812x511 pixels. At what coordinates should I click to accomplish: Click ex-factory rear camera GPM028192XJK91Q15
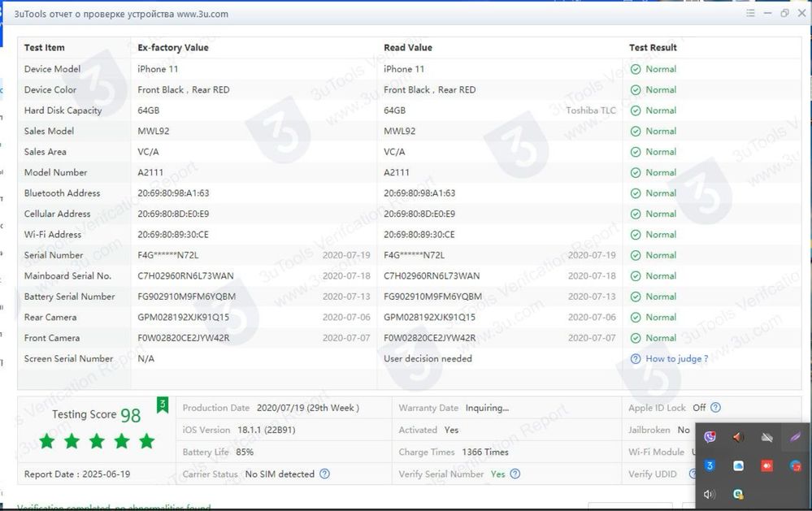pos(184,318)
